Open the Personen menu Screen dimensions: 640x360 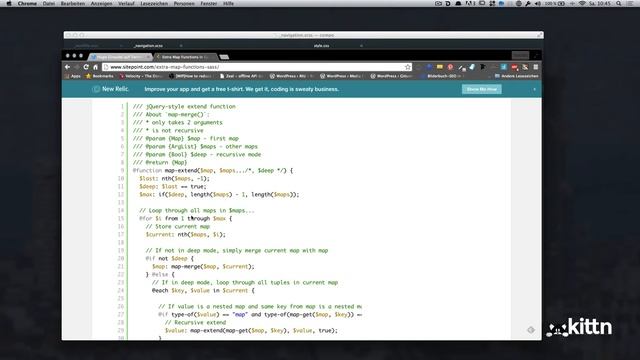[x=184, y=3]
